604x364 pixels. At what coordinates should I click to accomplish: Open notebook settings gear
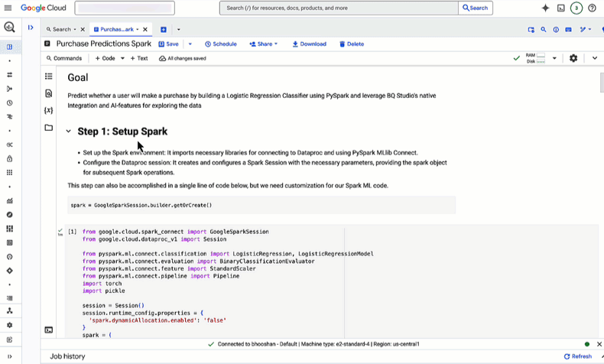(x=573, y=58)
